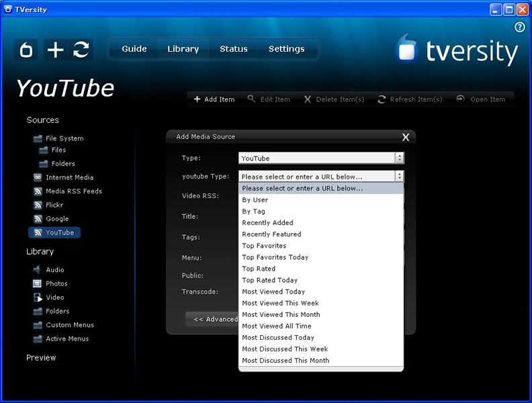The image size is (532, 403).
Task: Close the Add Media Source dialog
Action: [x=405, y=137]
